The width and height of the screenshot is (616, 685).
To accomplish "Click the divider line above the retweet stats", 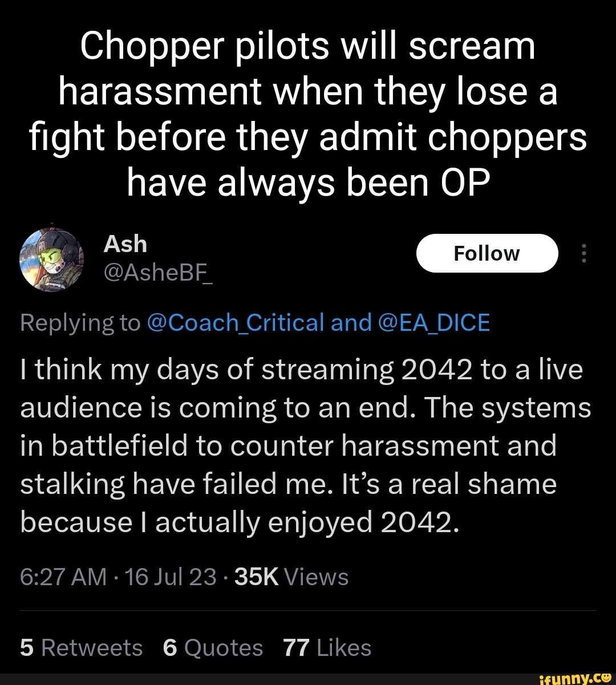I will 308,610.
